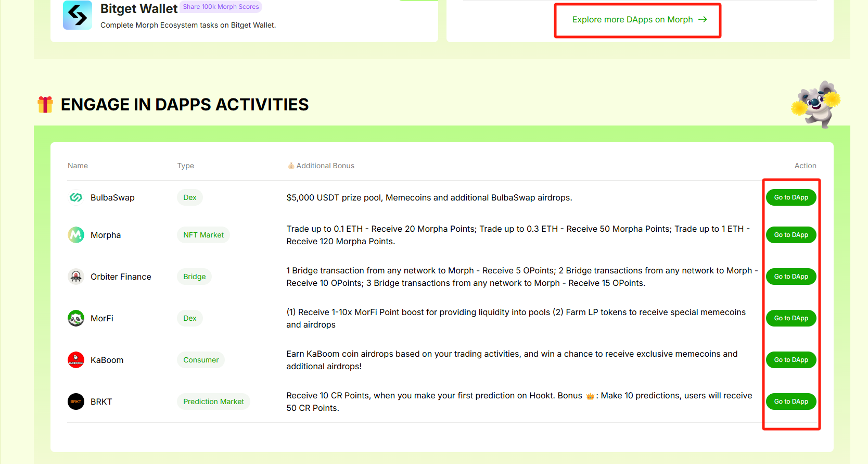This screenshot has height=464, width=868.
Task: Click the BRKT black logo icon
Action: point(76,402)
